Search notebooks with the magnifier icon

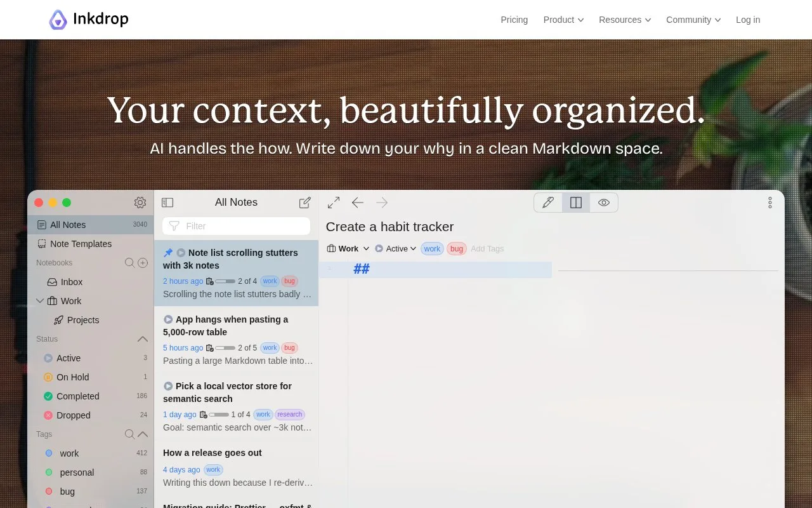pos(129,263)
